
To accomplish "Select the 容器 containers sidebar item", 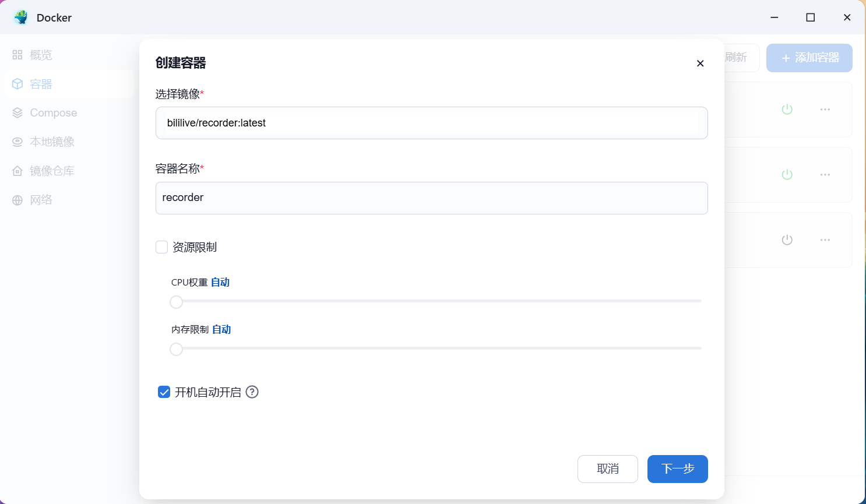I will 69,84.
